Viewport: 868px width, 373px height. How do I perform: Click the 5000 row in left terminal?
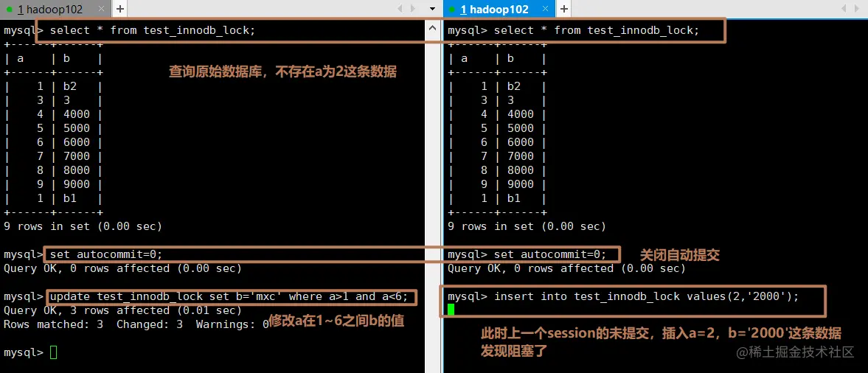click(53, 128)
